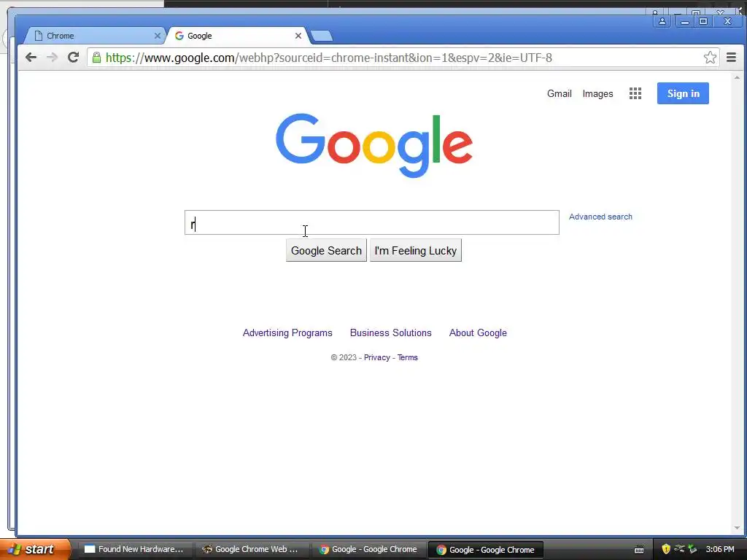Image resolution: width=747 pixels, height=560 pixels.
Task: Click the security shield tray icon
Action: click(x=666, y=549)
